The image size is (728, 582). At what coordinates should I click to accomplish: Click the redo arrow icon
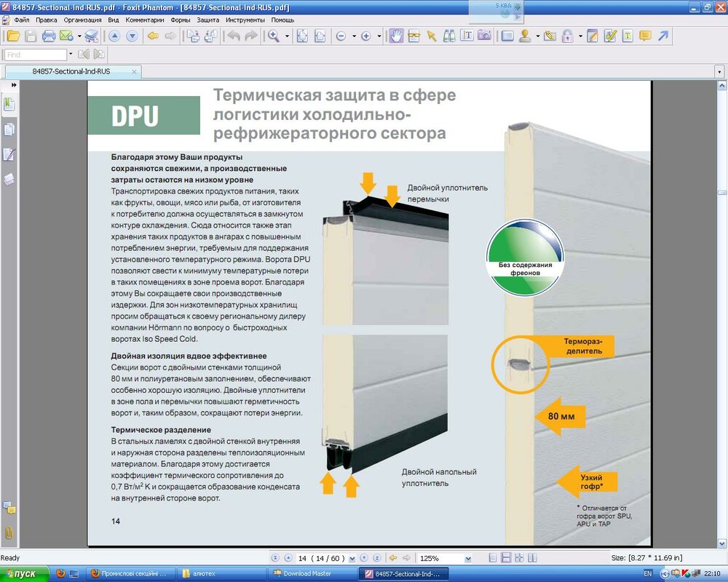[251, 36]
